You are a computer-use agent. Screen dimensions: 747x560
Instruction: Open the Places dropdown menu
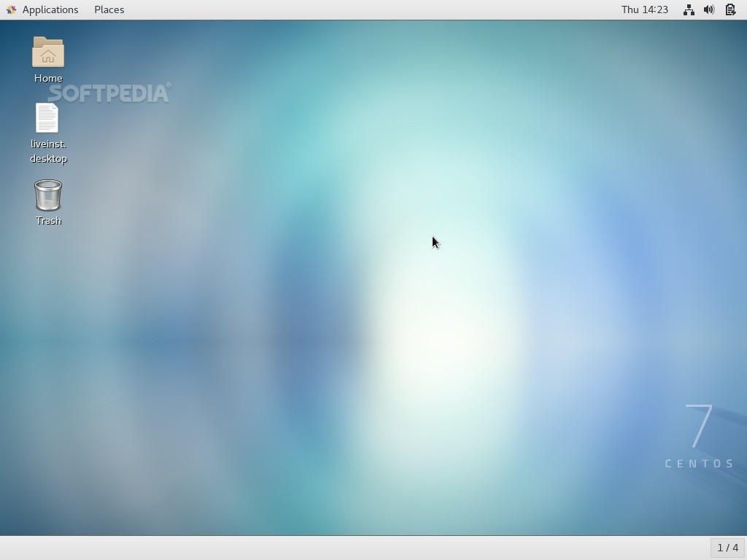pos(109,9)
